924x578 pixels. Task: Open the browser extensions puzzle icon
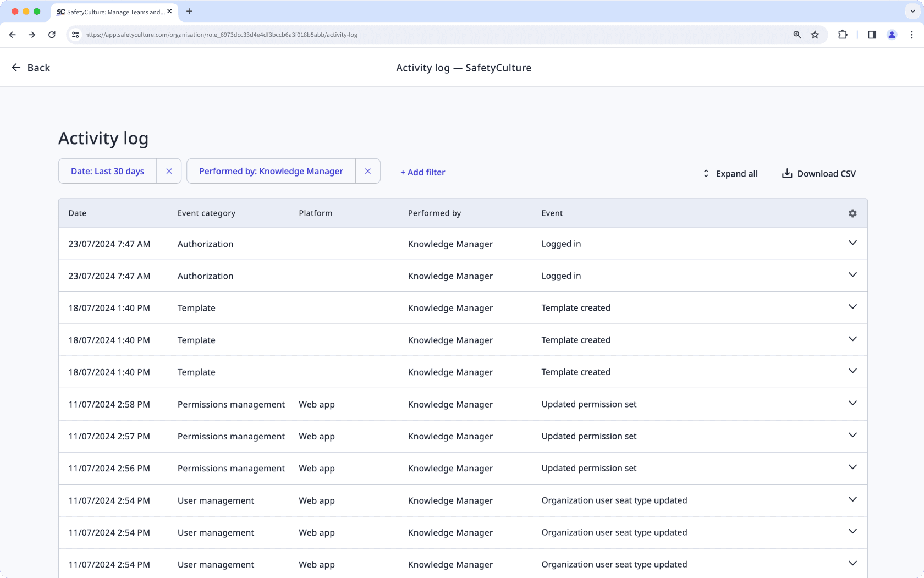pos(843,35)
